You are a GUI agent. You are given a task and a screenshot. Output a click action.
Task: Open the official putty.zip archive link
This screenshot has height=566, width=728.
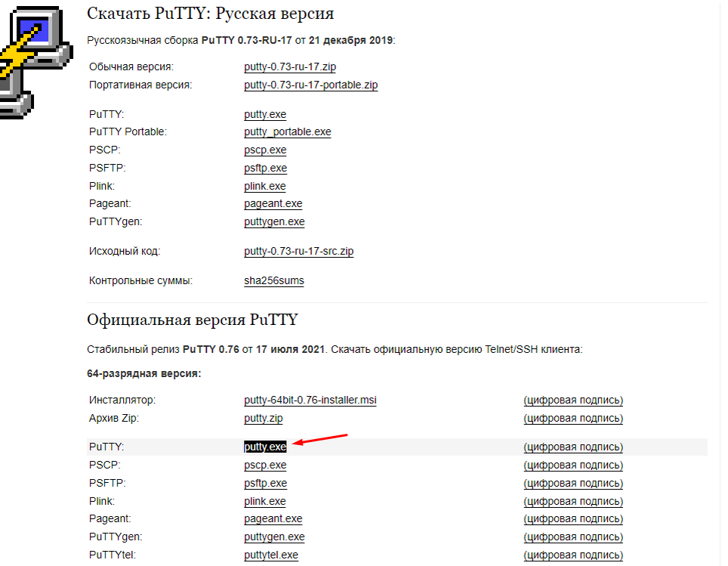pyautogui.click(x=264, y=418)
